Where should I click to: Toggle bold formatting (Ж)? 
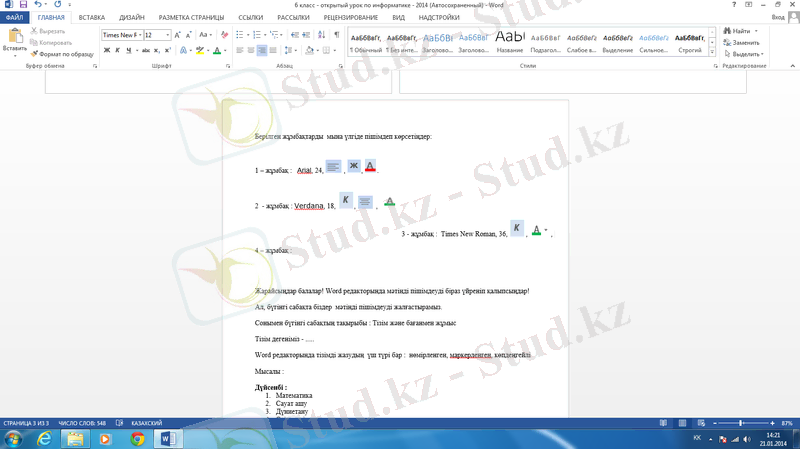click(x=105, y=50)
